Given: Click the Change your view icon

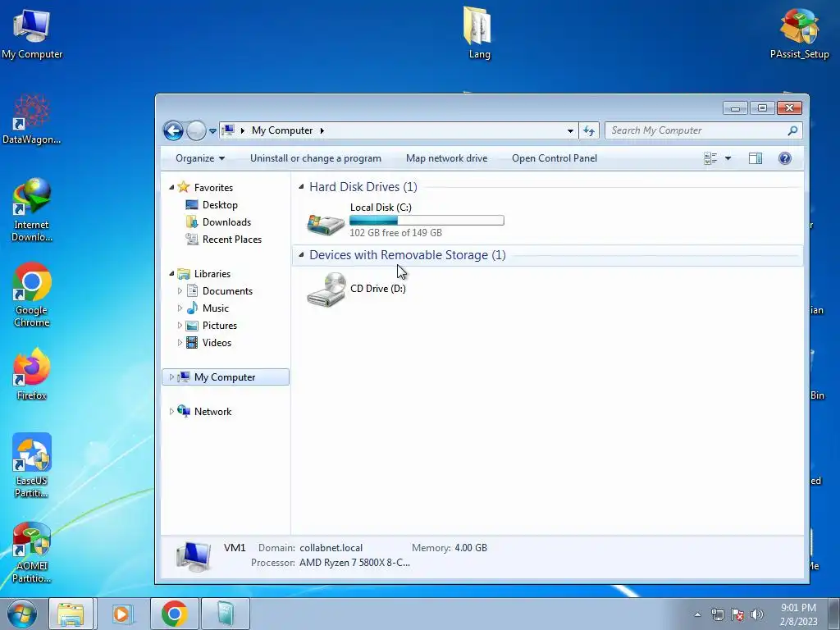Looking at the screenshot, I should pos(710,158).
